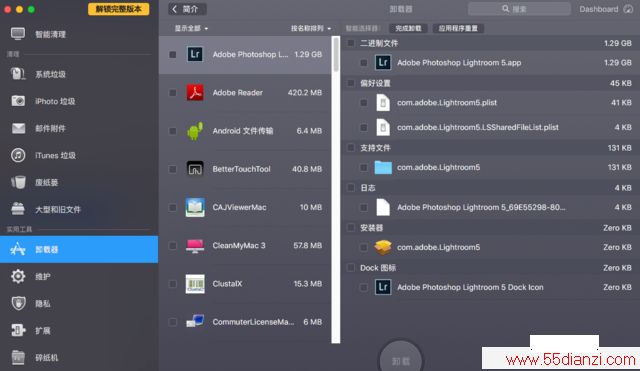Click the 解锁完整版本 unlock button

pos(118,9)
